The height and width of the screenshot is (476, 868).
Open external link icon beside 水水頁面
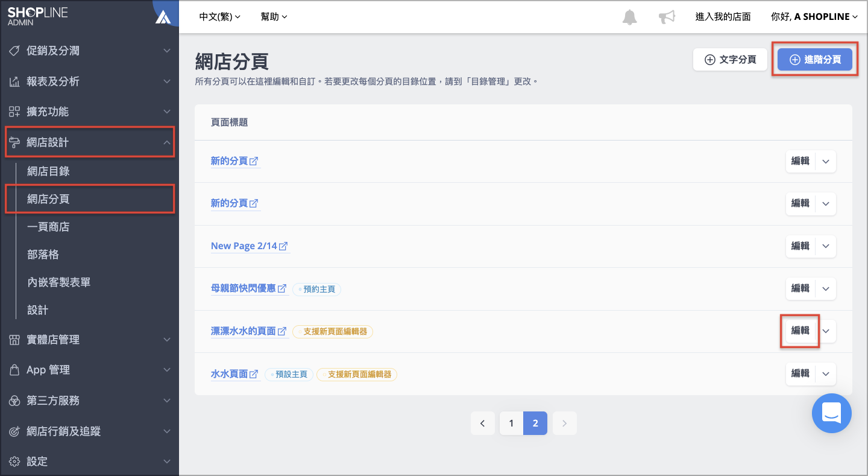click(254, 374)
